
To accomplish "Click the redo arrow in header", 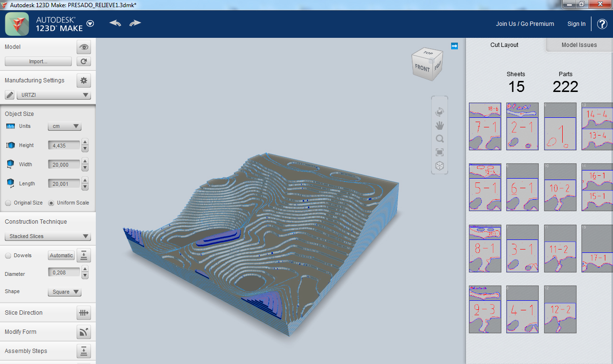I will tap(135, 23).
